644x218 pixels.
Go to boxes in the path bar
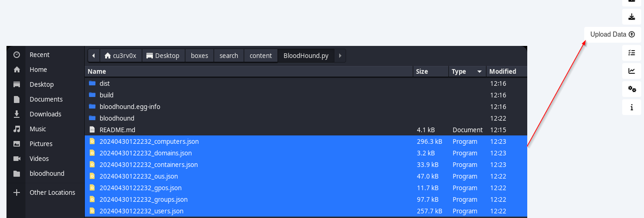tap(199, 56)
